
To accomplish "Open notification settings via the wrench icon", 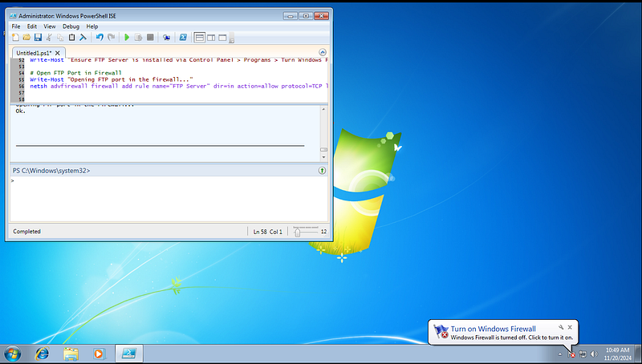I will click(x=561, y=327).
